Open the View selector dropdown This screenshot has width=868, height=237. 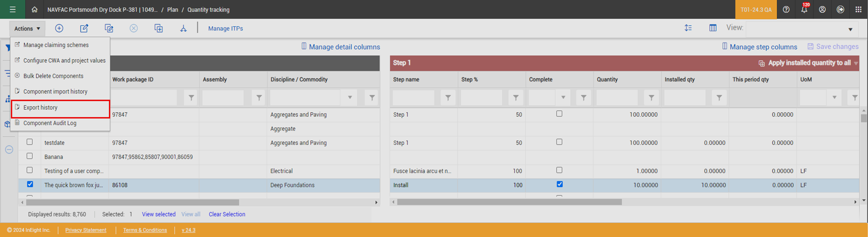tap(850, 29)
